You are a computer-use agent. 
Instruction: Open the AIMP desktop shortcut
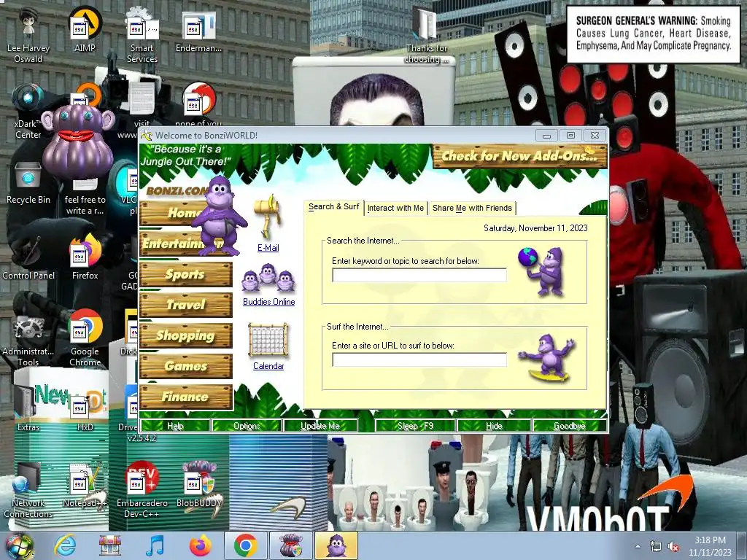point(85,29)
